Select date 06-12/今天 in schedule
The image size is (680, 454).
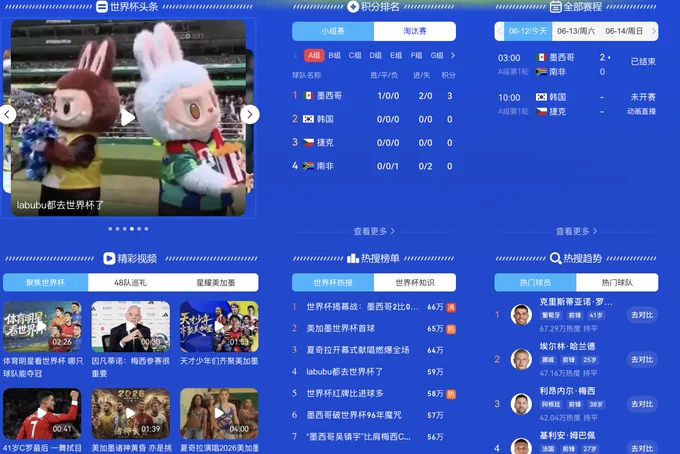click(x=528, y=31)
